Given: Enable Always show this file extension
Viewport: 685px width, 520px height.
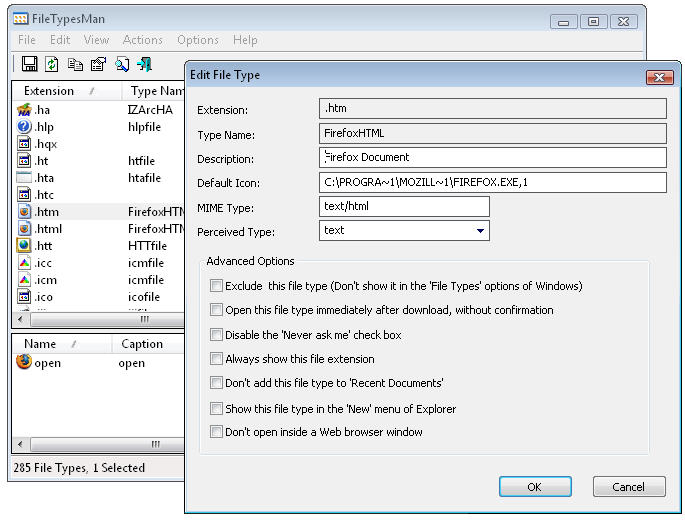Looking at the screenshot, I should [x=216, y=359].
